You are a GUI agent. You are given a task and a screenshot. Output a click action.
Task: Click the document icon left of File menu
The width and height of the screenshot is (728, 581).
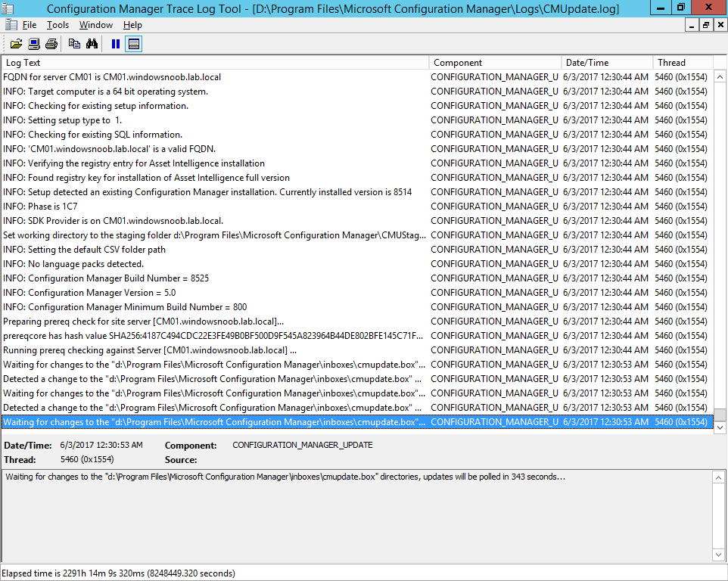tap(11, 25)
